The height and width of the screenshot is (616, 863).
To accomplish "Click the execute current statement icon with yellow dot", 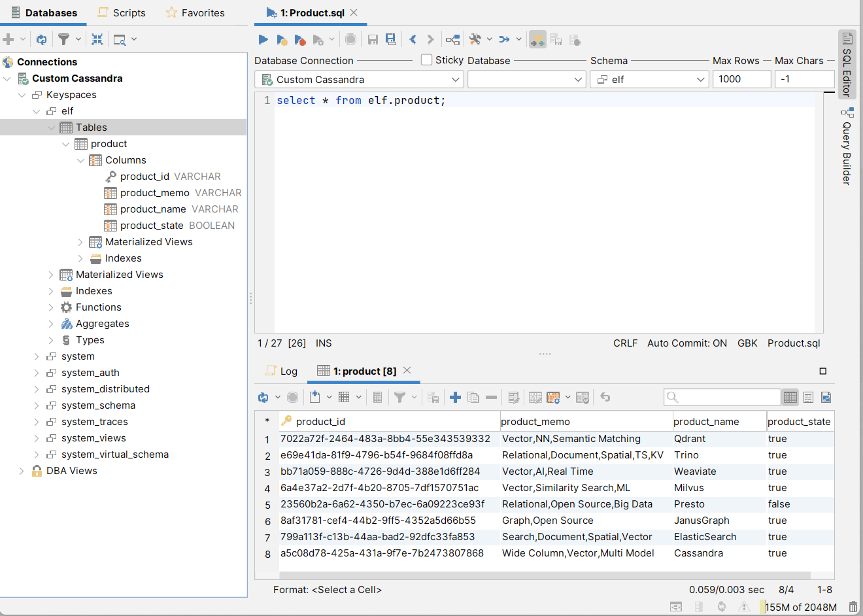I will [282, 40].
